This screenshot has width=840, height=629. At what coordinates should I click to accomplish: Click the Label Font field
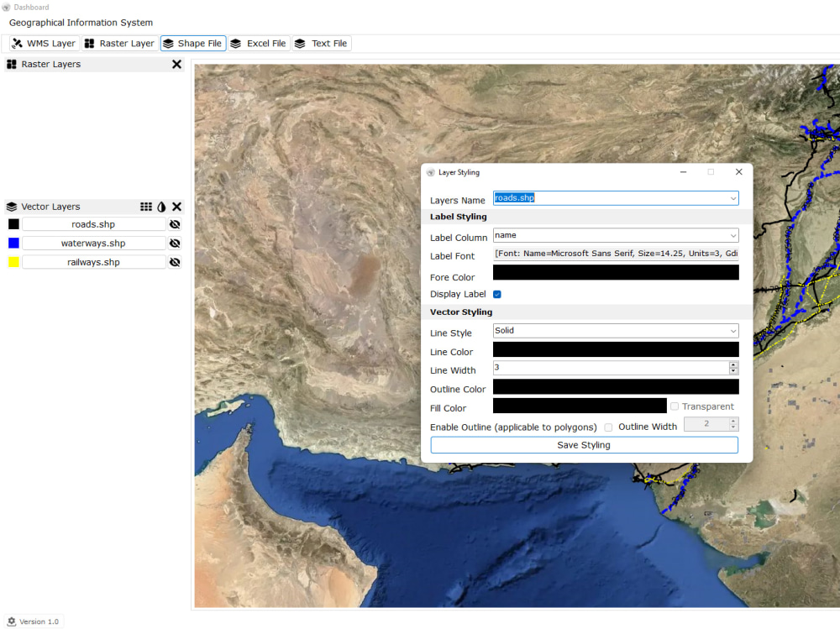(x=616, y=254)
